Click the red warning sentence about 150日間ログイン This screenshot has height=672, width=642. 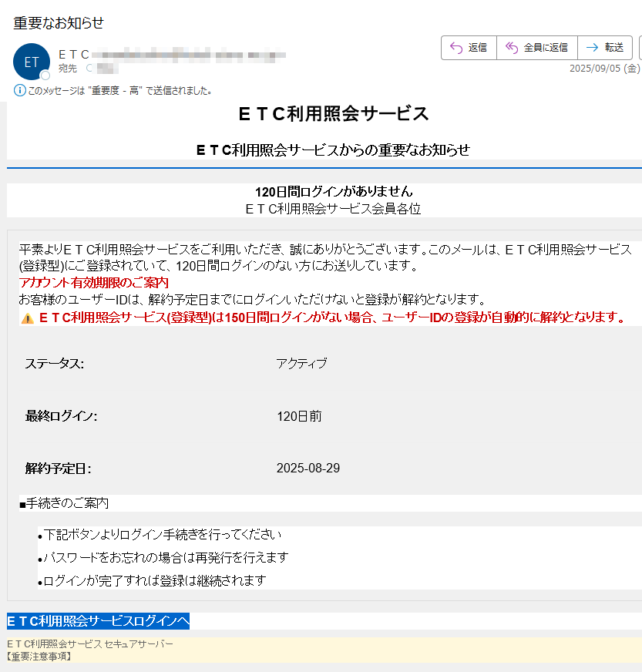pos(333,318)
